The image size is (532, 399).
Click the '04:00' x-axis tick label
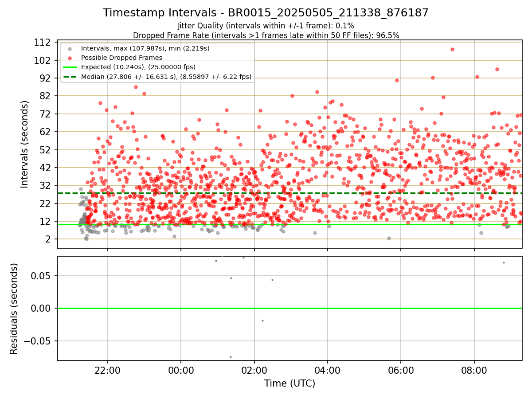point(328,370)
